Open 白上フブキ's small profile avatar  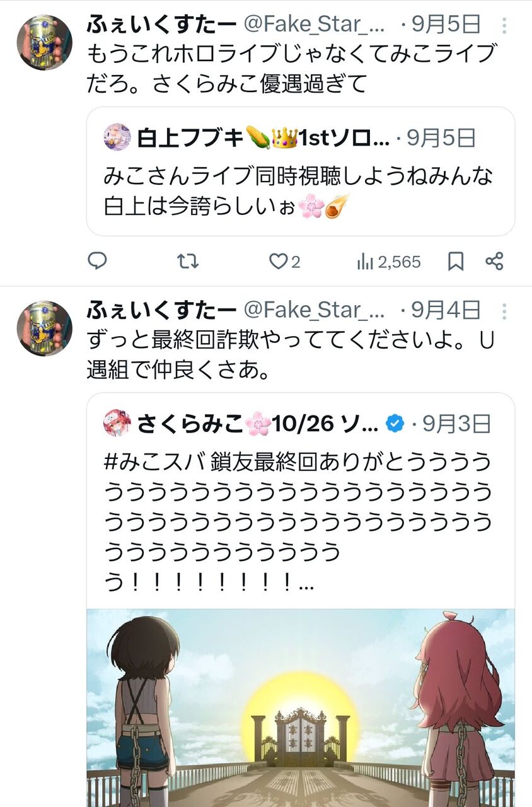coord(117,137)
